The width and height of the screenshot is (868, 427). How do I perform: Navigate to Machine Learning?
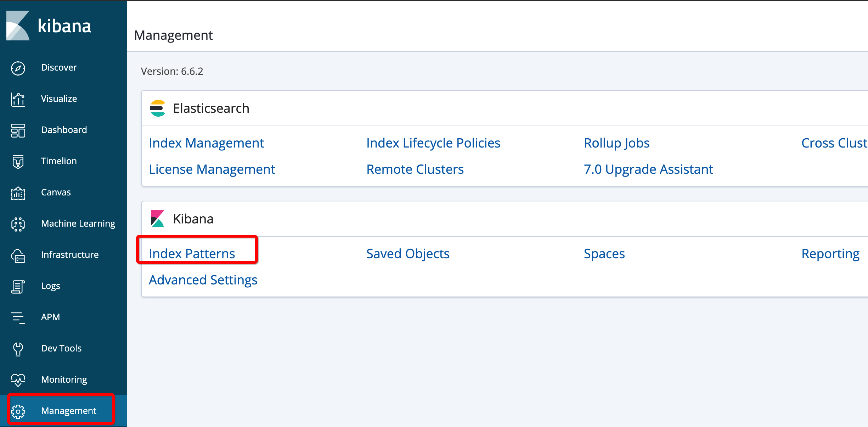(x=78, y=223)
